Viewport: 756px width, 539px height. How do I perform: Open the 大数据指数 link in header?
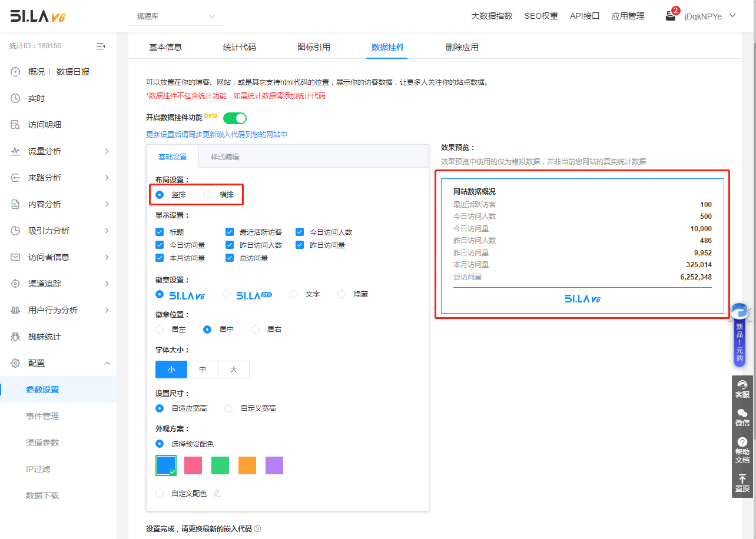point(492,16)
